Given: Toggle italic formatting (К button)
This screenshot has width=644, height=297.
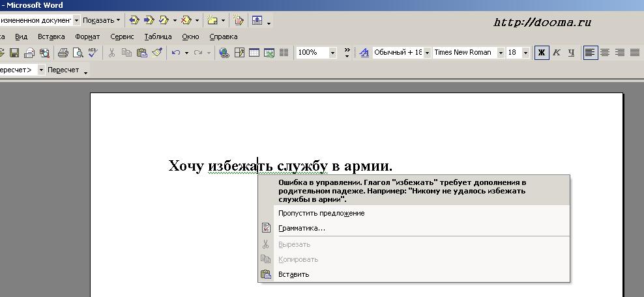Looking at the screenshot, I should tap(557, 53).
